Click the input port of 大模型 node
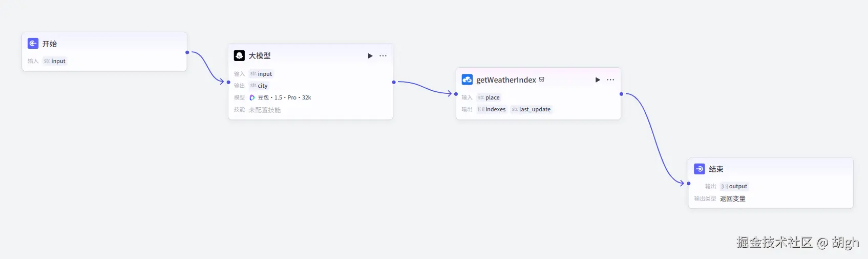Image resolution: width=868 pixels, height=259 pixels. [x=228, y=82]
